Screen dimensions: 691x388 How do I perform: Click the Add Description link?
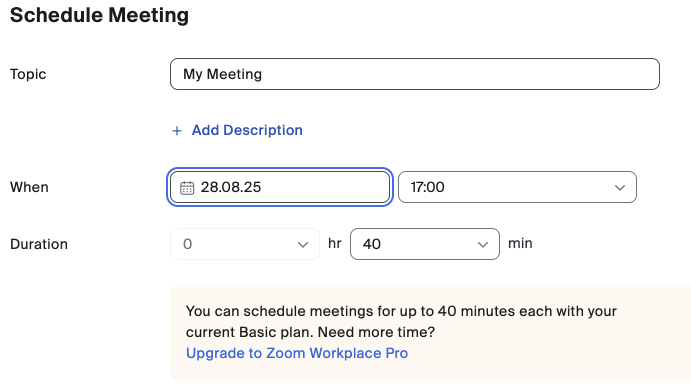(x=247, y=130)
